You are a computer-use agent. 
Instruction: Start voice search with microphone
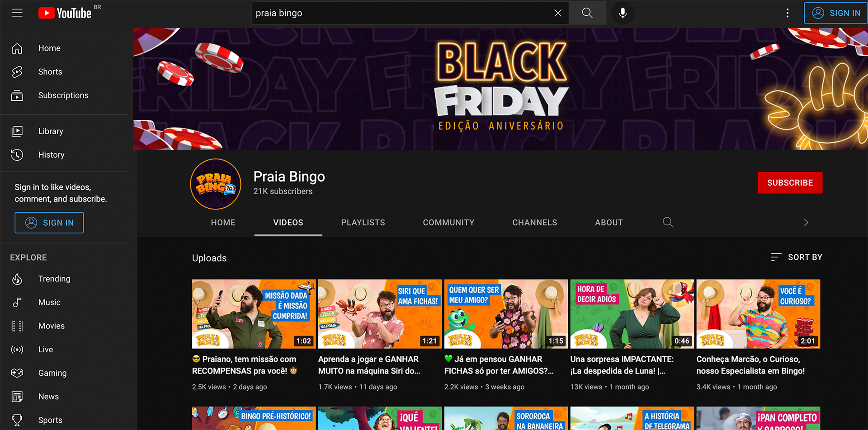tap(623, 13)
